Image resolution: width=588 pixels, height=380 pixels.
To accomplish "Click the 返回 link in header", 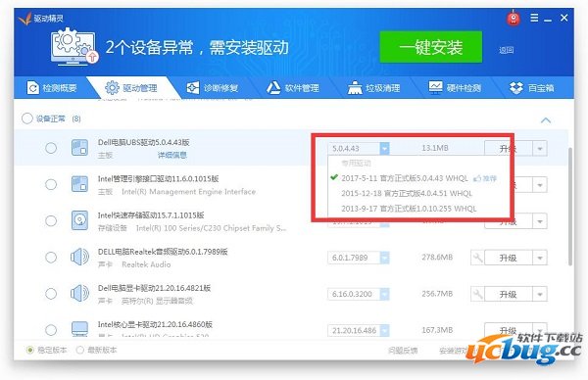I will pos(506,50).
